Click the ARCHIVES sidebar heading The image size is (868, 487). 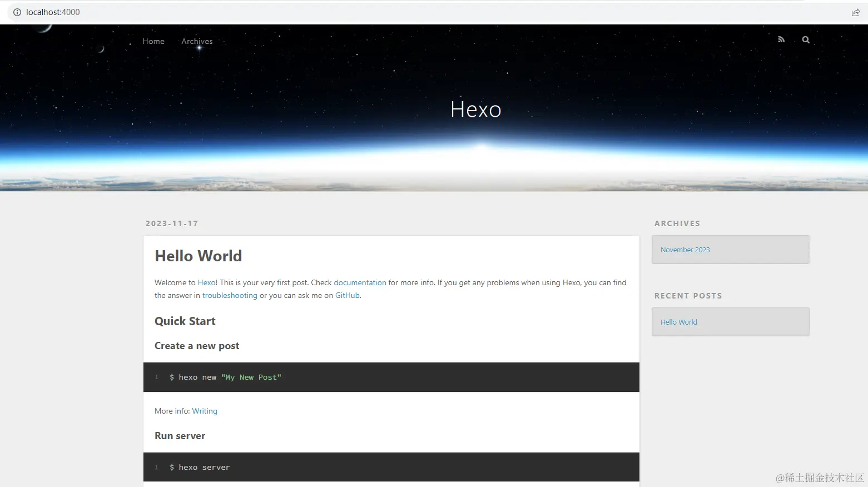coord(677,223)
